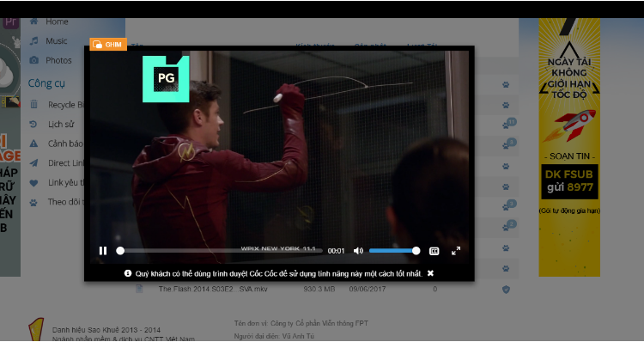This screenshot has width=644, height=342.
Task: Click the Cảnh báo warning triangle icon
Action: click(33, 144)
